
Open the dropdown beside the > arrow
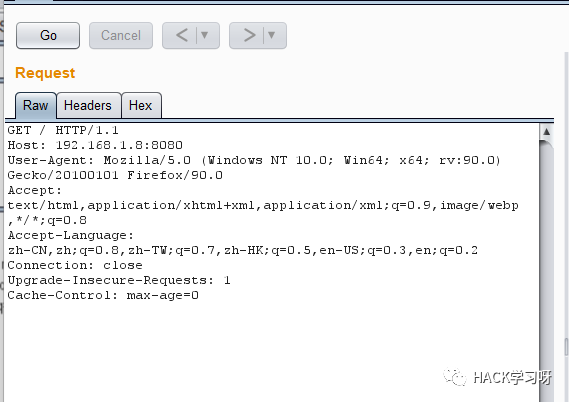272,36
